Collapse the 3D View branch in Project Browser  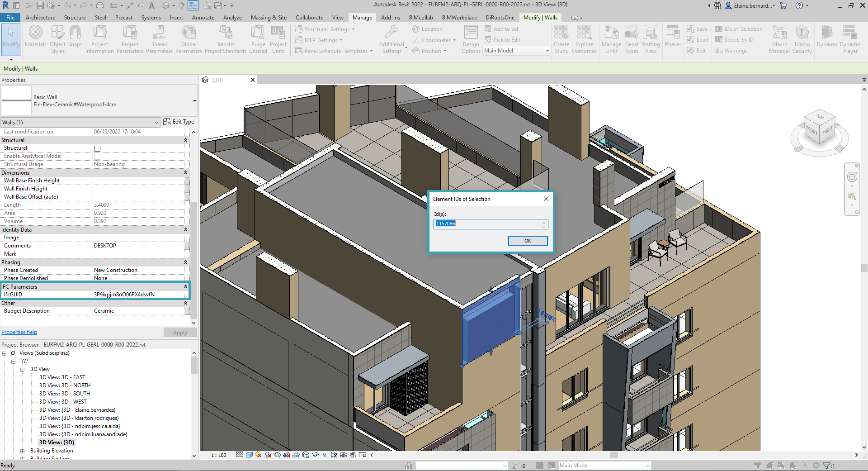22,369
